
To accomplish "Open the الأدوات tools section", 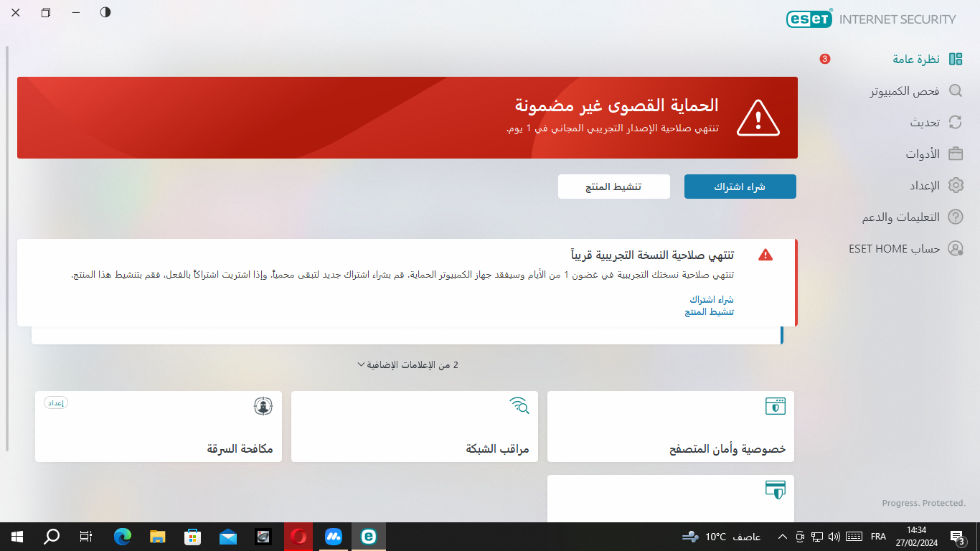I will (x=933, y=154).
